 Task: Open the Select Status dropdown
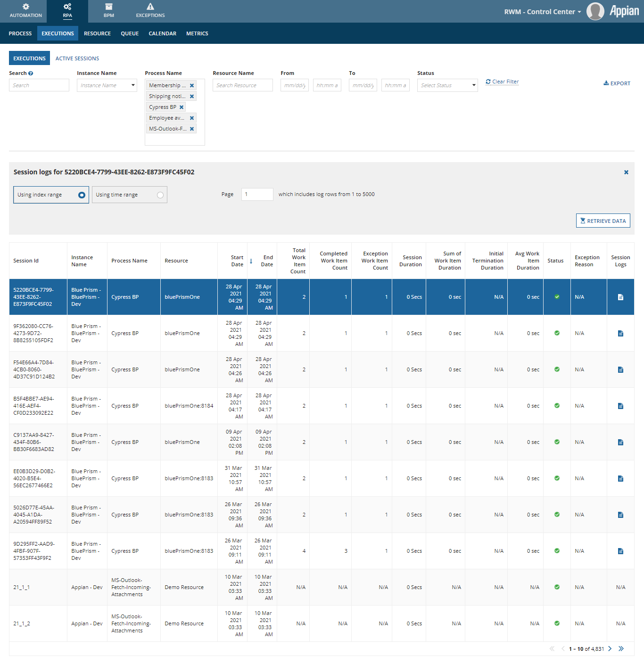(447, 85)
